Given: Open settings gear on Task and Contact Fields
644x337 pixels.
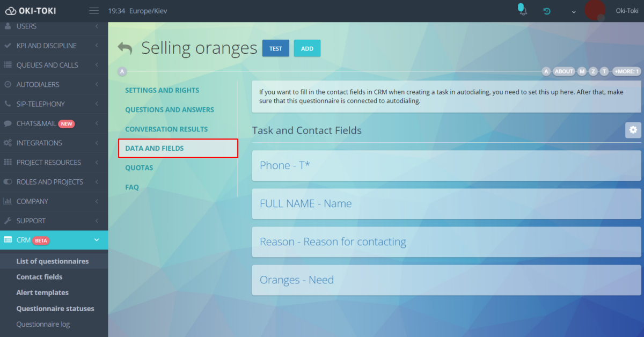Looking at the screenshot, I should [x=633, y=130].
